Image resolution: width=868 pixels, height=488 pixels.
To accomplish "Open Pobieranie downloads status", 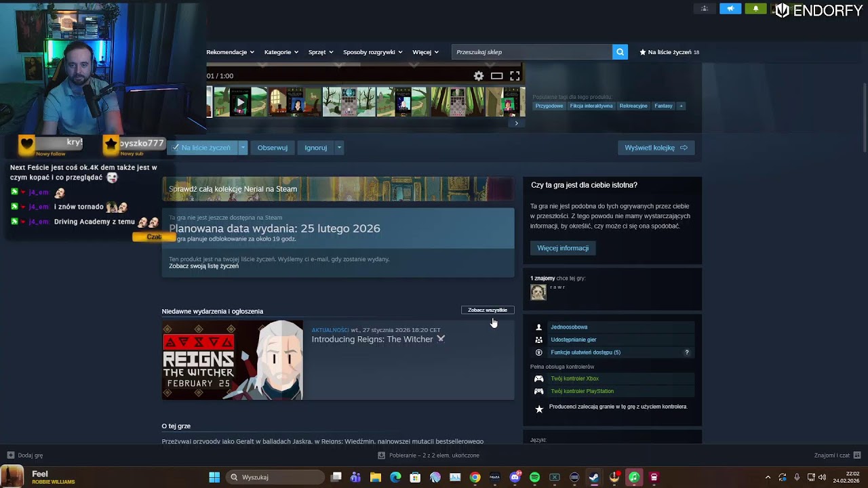I will point(429,455).
